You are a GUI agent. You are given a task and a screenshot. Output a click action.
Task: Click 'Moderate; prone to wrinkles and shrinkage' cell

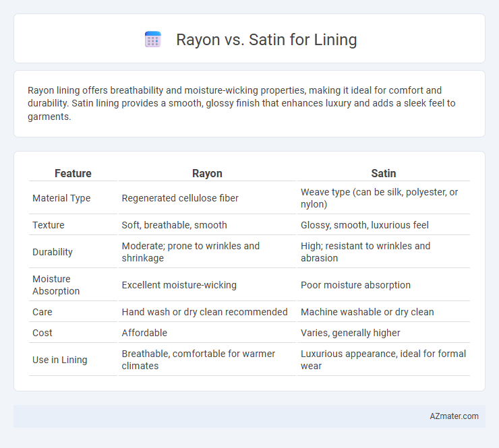tap(207, 252)
